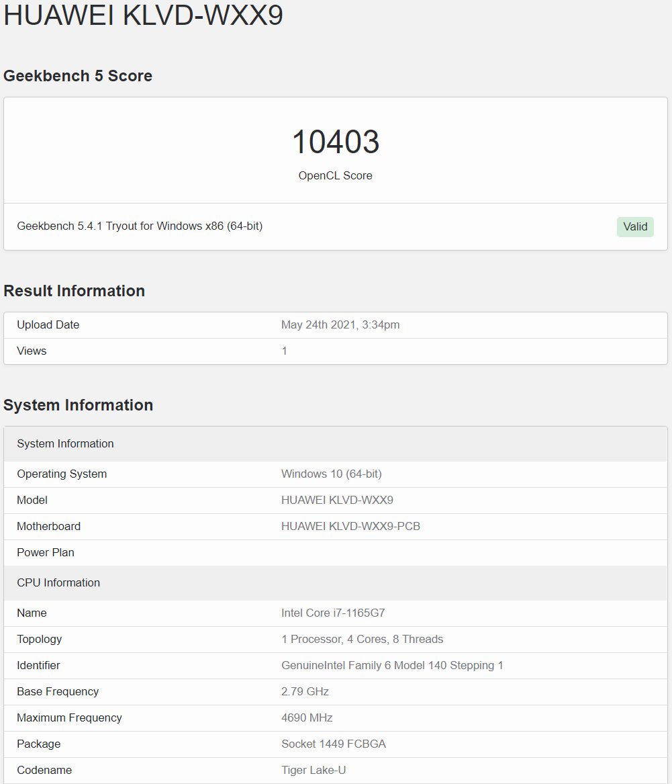Image resolution: width=672 pixels, height=784 pixels.
Task: Click the Codename label
Action: [x=44, y=770]
